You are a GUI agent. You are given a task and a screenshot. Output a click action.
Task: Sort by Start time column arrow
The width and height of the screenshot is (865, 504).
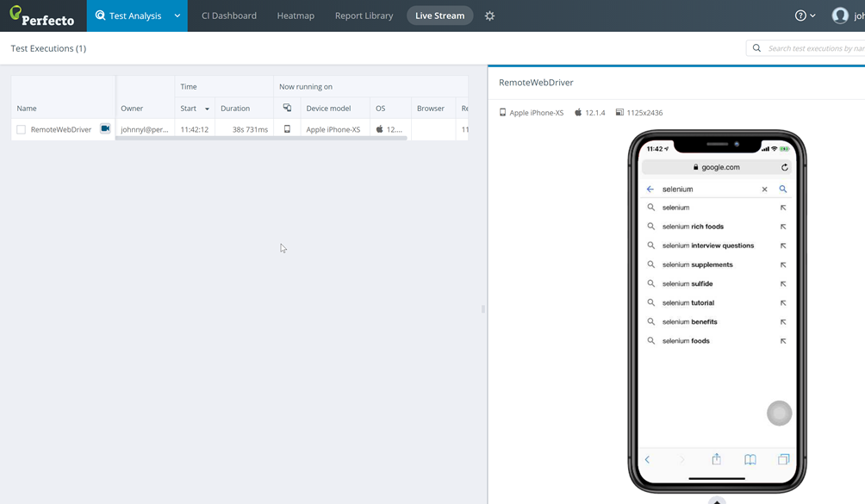click(x=207, y=109)
